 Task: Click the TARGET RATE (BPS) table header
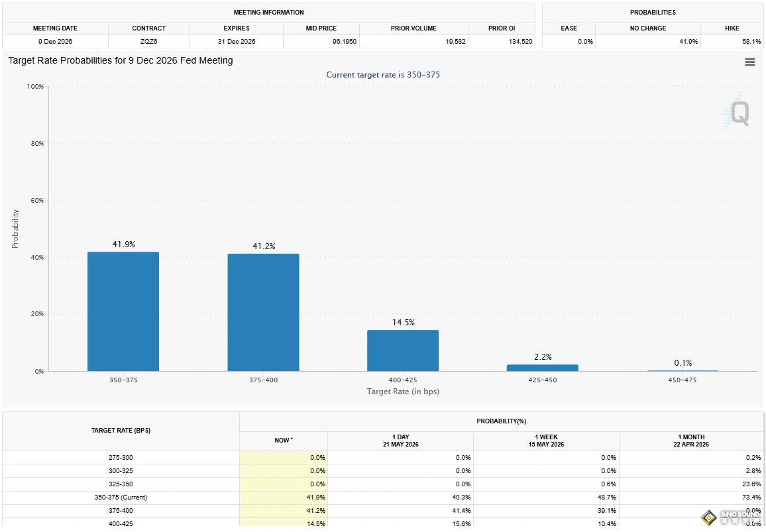(x=121, y=431)
